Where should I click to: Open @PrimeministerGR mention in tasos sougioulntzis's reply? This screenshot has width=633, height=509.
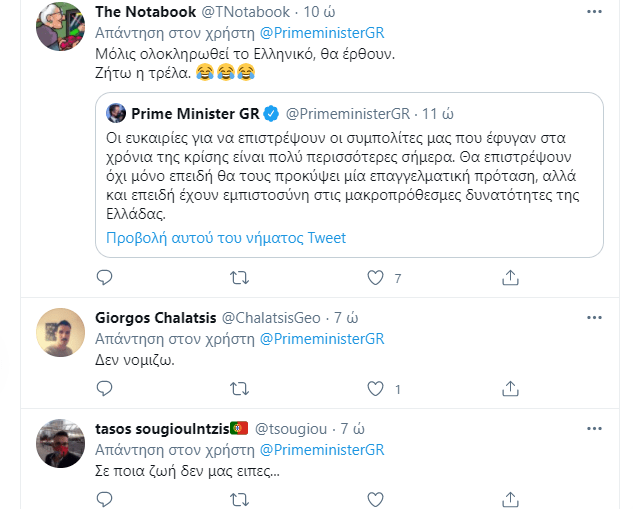(x=322, y=449)
